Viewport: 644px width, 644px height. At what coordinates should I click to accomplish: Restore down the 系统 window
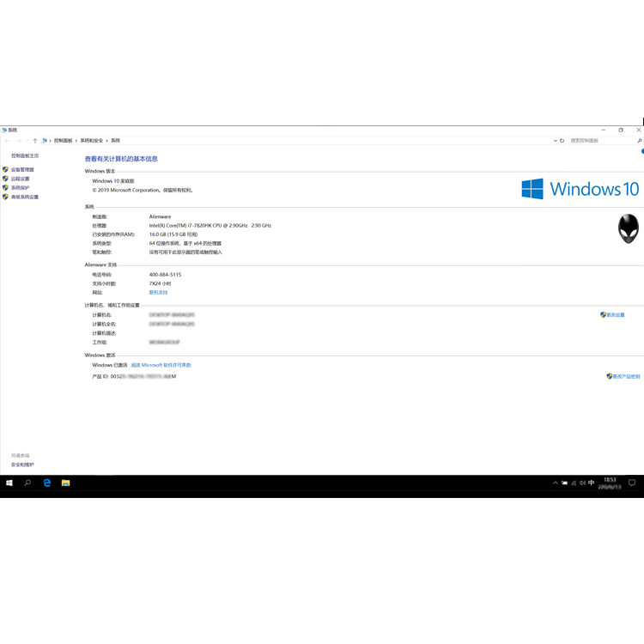pyautogui.click(x=621, y=130)
